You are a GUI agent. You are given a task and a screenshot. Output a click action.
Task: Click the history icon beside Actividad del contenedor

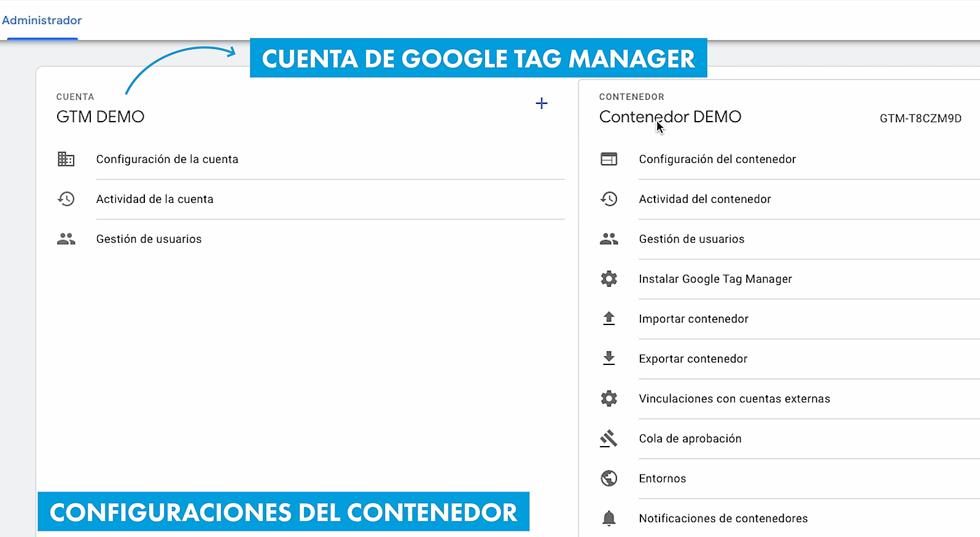(x=609, y=199)
